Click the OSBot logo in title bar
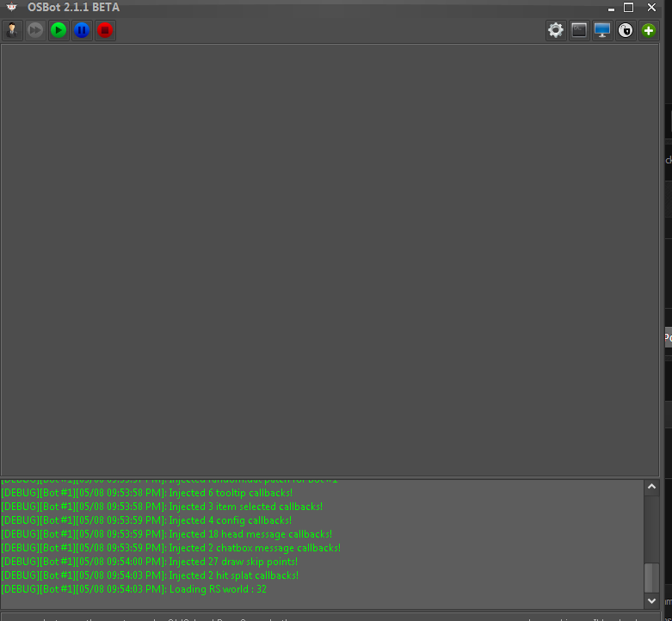The width and height of the screenshot is (672, 621). tap(11, 7)
